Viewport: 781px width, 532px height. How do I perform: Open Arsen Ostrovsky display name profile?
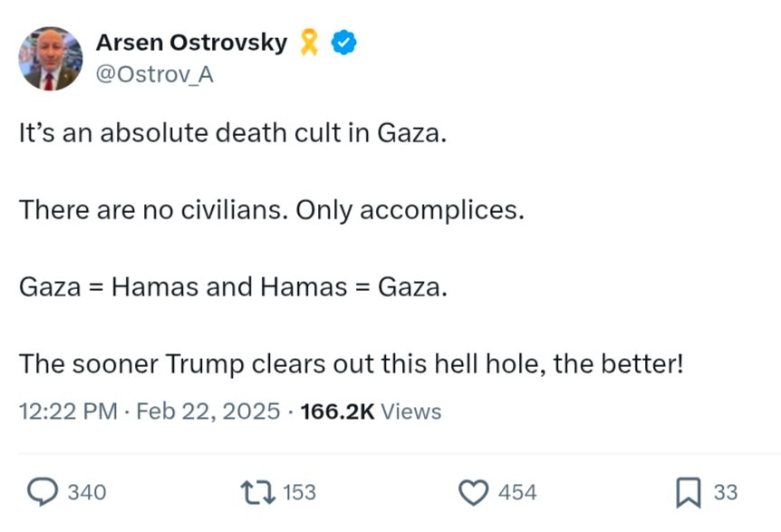[x=192, y=43]
